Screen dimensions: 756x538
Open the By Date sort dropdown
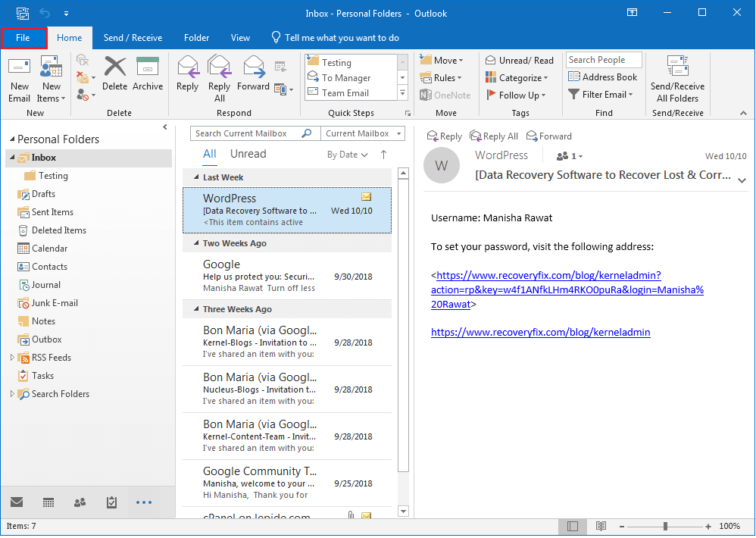[x=347, y=155]
